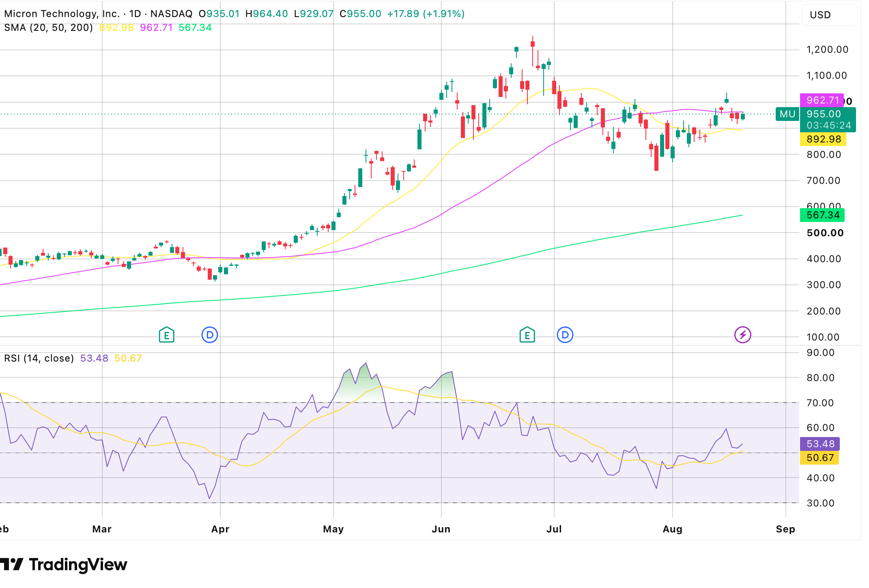Click the open value O935.01
Screen dimensions: 869x588
click(219, 14)
